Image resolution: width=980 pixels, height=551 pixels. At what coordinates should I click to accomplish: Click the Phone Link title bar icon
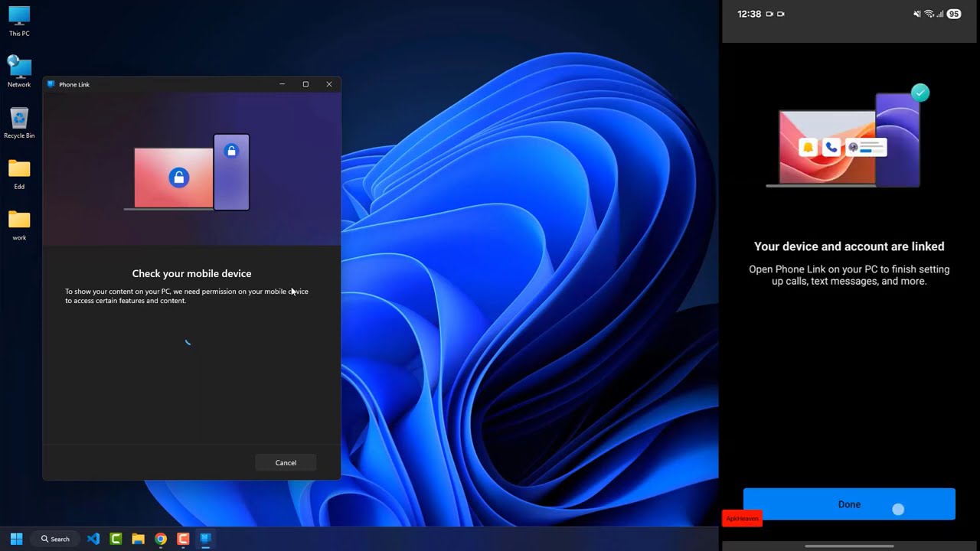point(51,84)
